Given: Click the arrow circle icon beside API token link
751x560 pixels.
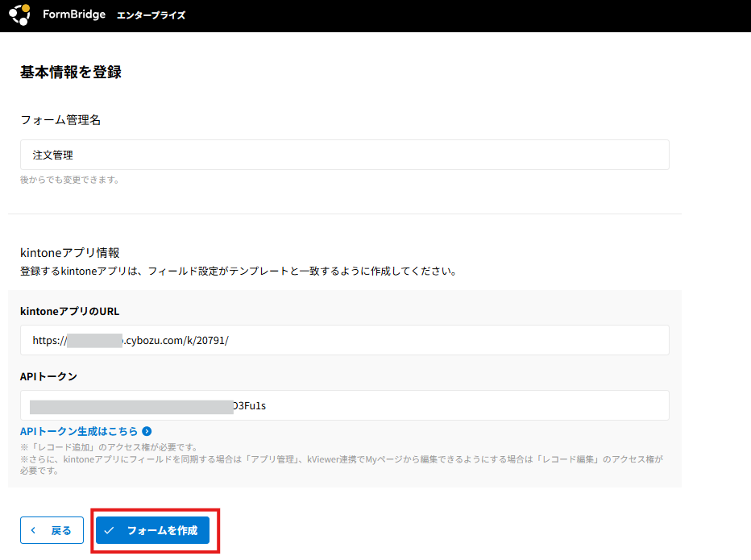Looking at the screenshot, I should click(x=147, y=431).
